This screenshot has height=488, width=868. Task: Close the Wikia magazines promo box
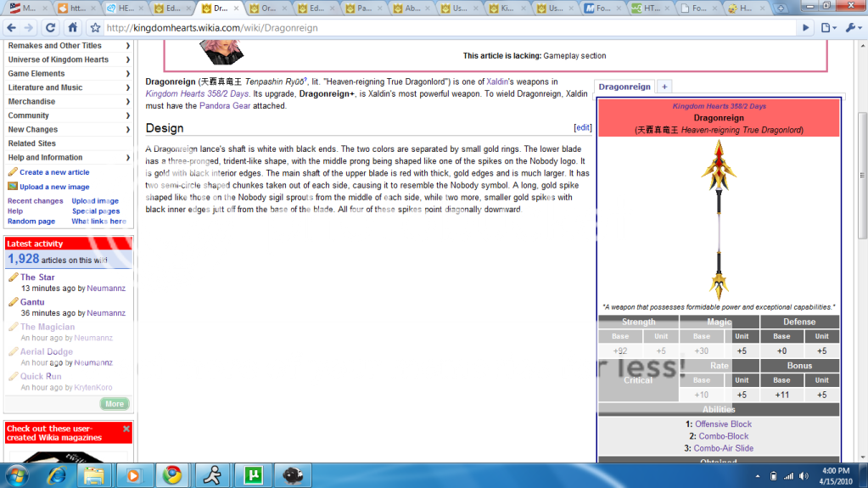point(126,429)
